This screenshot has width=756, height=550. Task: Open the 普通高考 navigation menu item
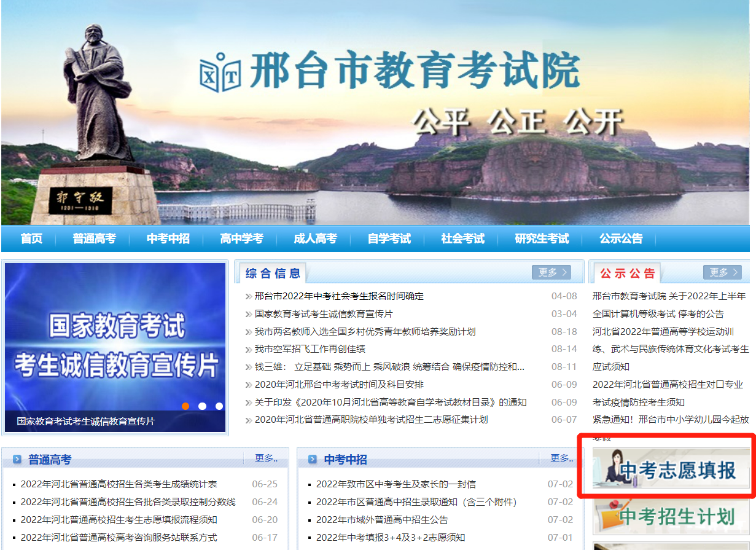tap(94, 238)
